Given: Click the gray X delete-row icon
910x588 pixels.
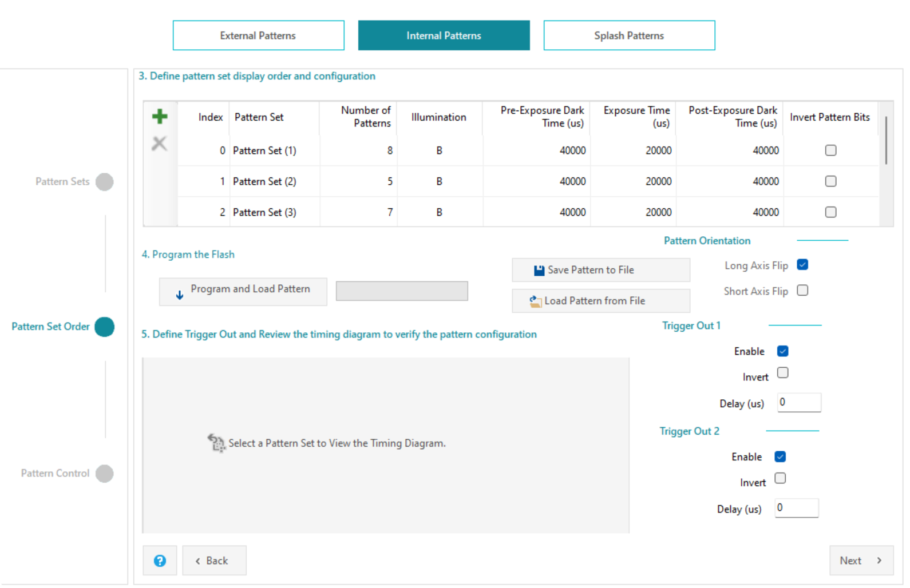Looking at the screenshot, I should [x=159, y=143].
